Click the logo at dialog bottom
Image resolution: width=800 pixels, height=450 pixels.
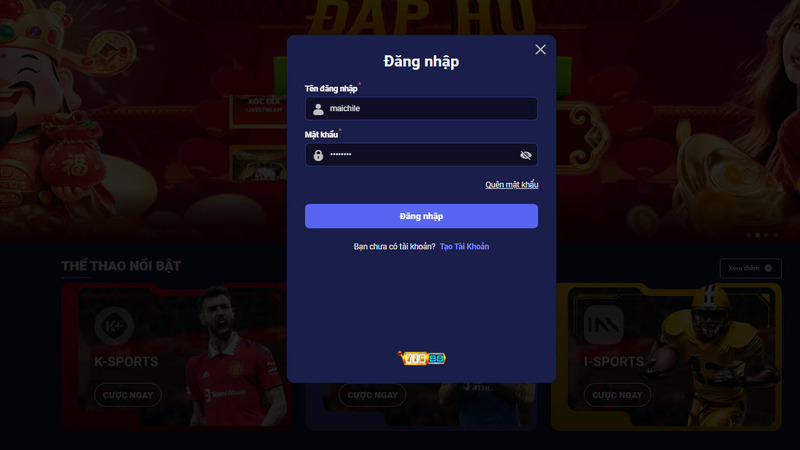click(421, 358)
